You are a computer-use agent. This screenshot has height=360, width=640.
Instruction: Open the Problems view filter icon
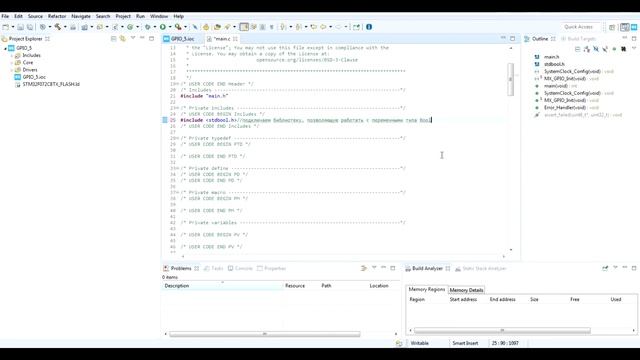364,268
